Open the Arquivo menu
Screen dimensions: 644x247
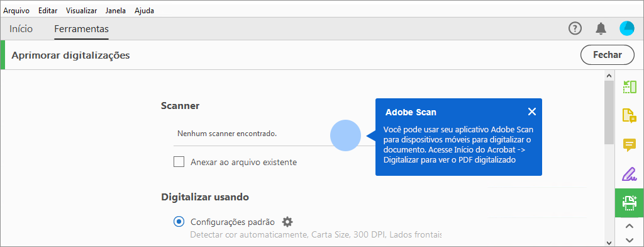(x=16, y=11)
